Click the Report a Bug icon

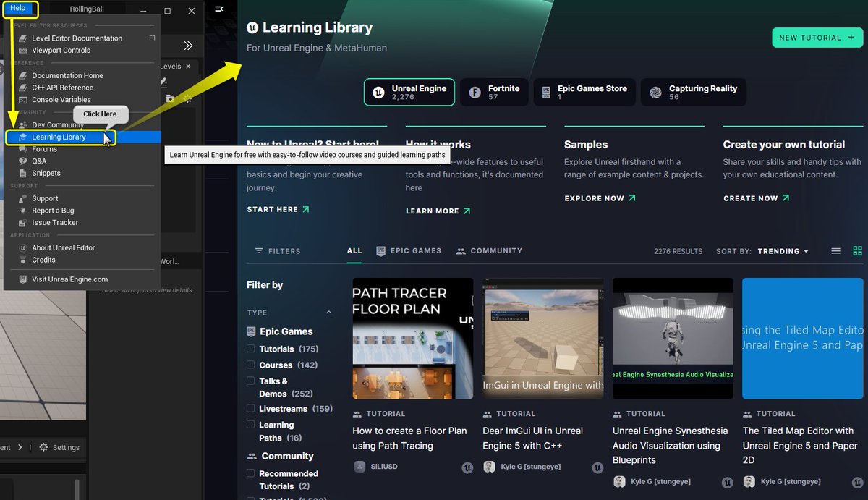pyautogui.click(x=23, y=211)
